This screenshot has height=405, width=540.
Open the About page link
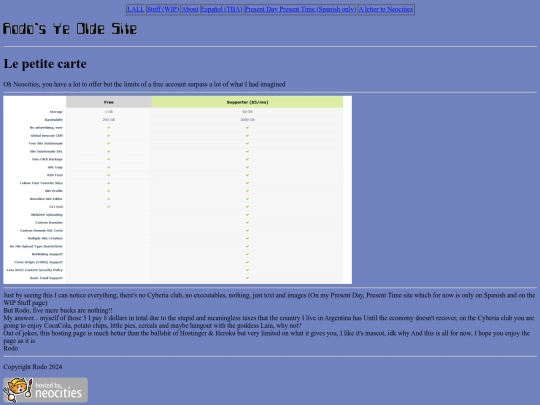click(x=190, y=9)
